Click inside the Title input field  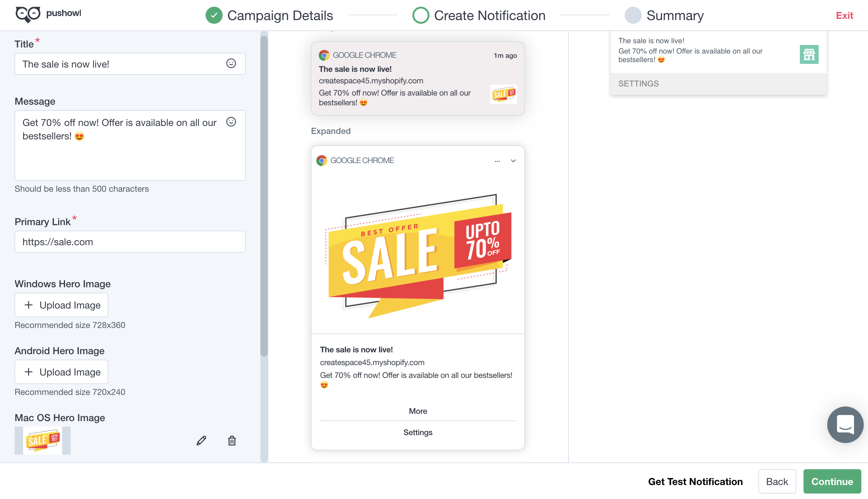click(130, 64)
